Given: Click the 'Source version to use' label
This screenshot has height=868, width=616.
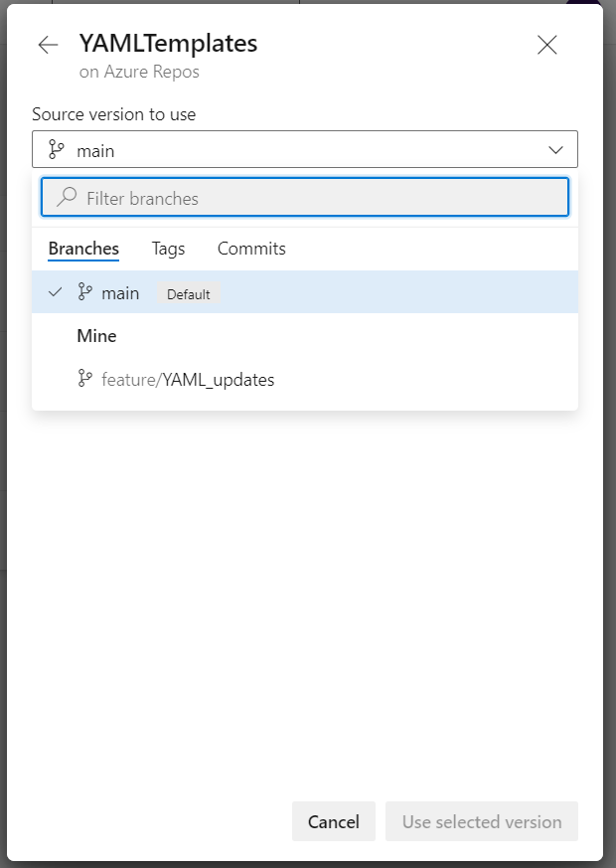Looking at the screenshot, I should point(114,114).
